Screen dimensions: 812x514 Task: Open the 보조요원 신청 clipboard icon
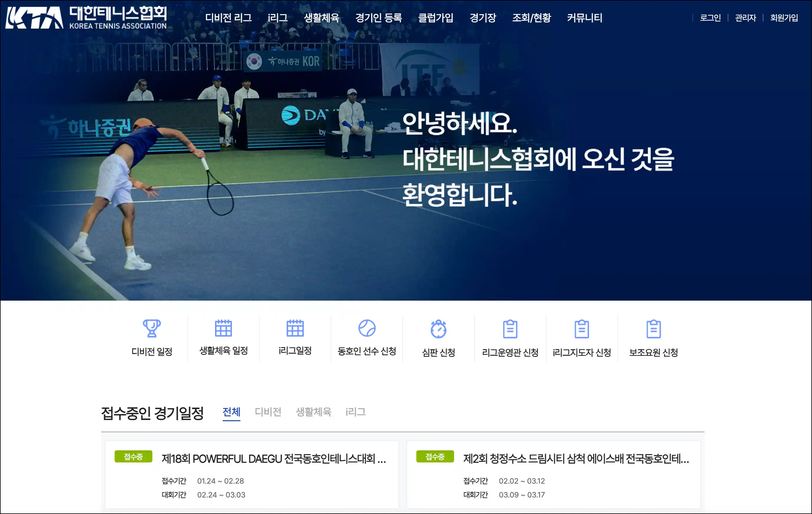coord(653,329)
